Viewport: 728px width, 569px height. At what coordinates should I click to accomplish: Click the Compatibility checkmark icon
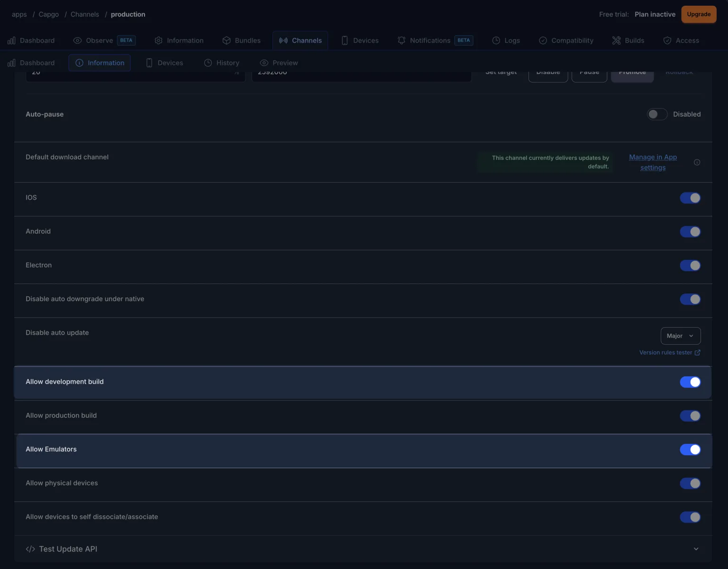[x=543, y=40]
